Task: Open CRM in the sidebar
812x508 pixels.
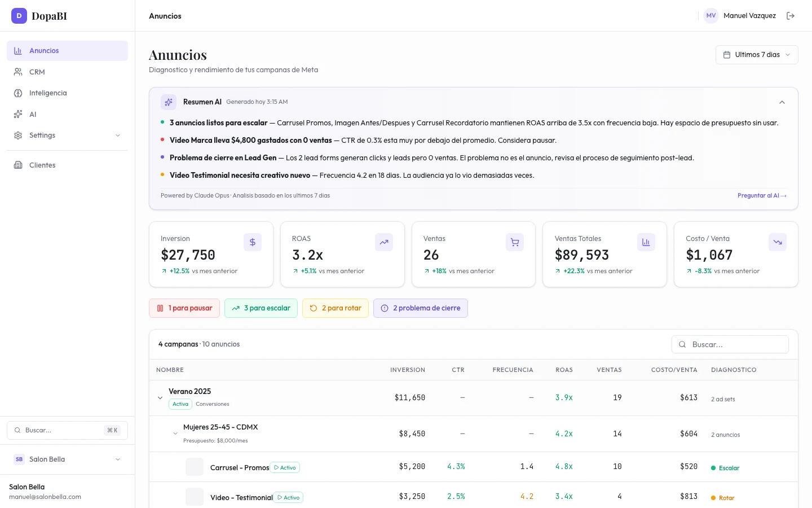Action: click(x=67, y=72)
